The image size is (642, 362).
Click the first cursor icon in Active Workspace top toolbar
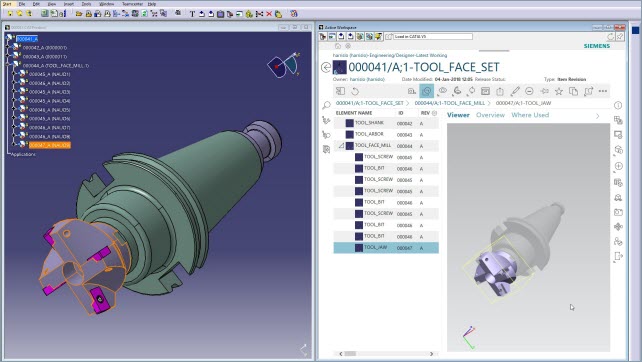click(323, 37)
